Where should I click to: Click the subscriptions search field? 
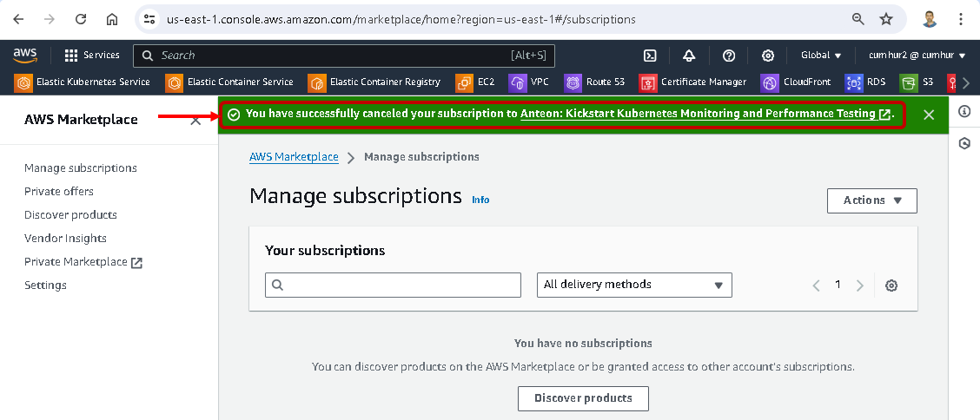click(x=393, y=285)
